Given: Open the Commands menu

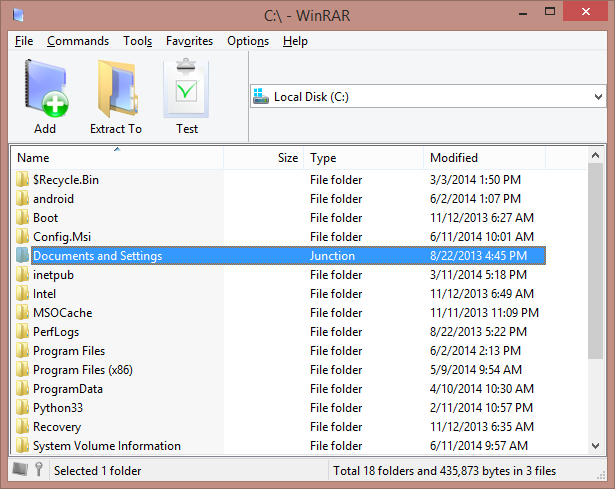Looking at the screenshot, I should pyautogui.click(x=78, y=41).
